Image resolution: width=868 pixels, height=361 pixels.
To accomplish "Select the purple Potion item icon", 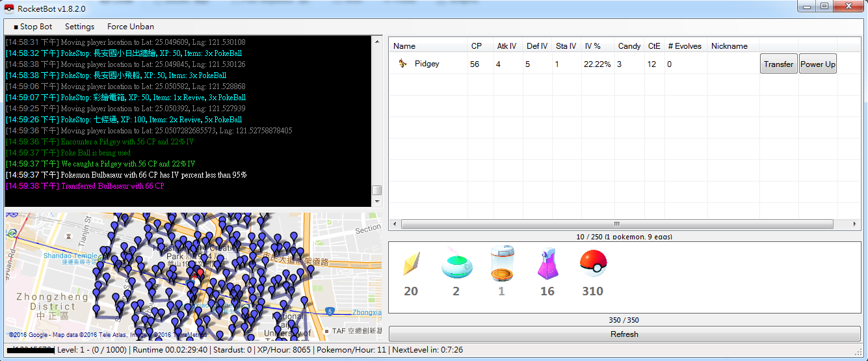I will click(547, 263).
